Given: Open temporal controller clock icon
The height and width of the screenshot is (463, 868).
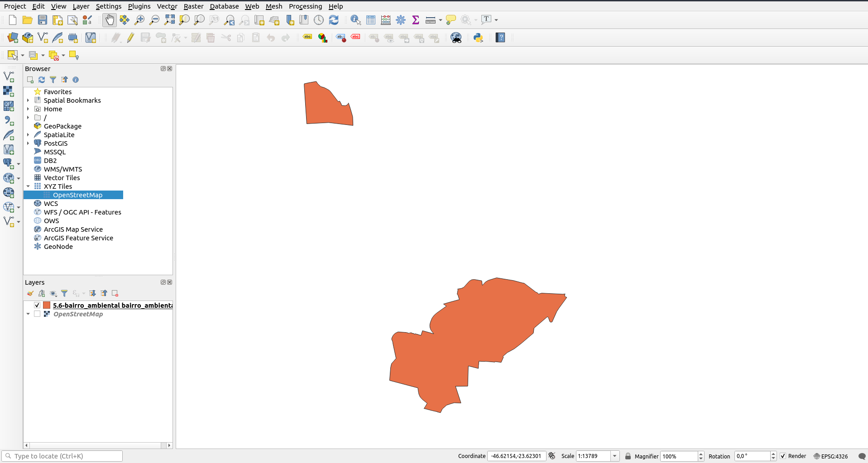Looking at the screenshot, I should (x=319, y=20).
